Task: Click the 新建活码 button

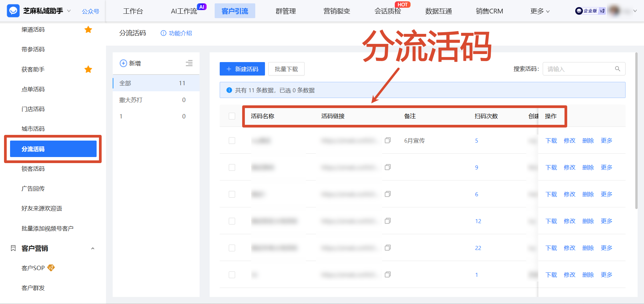Action: tap(242, 69)
